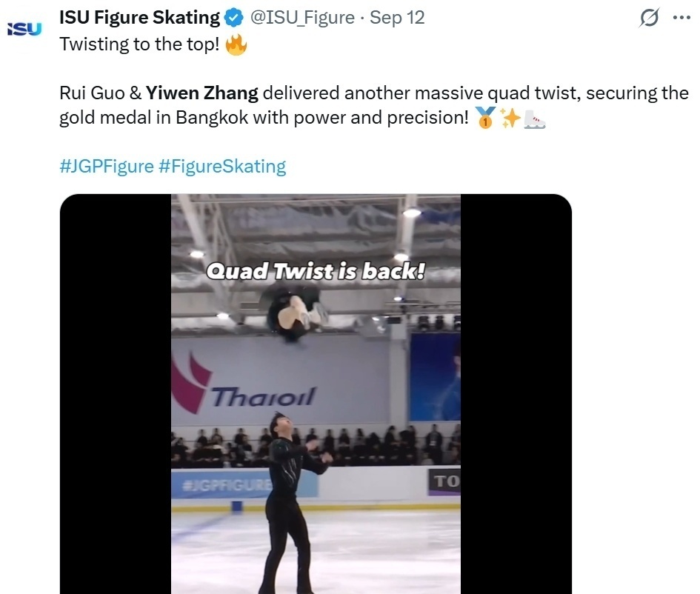The width and height of the screenshot is (700, 594).
Task: Open the Sep 12 timestamp link
Action: click(397, 18)
